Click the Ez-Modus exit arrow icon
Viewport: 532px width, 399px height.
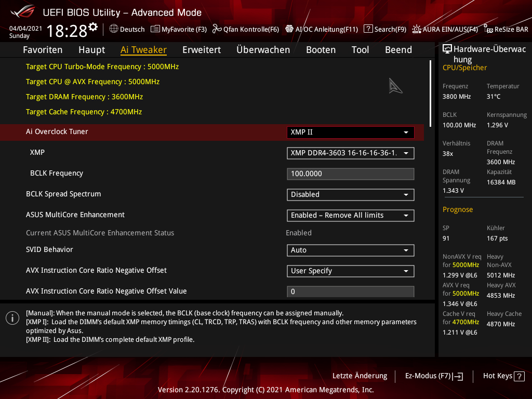458,376
